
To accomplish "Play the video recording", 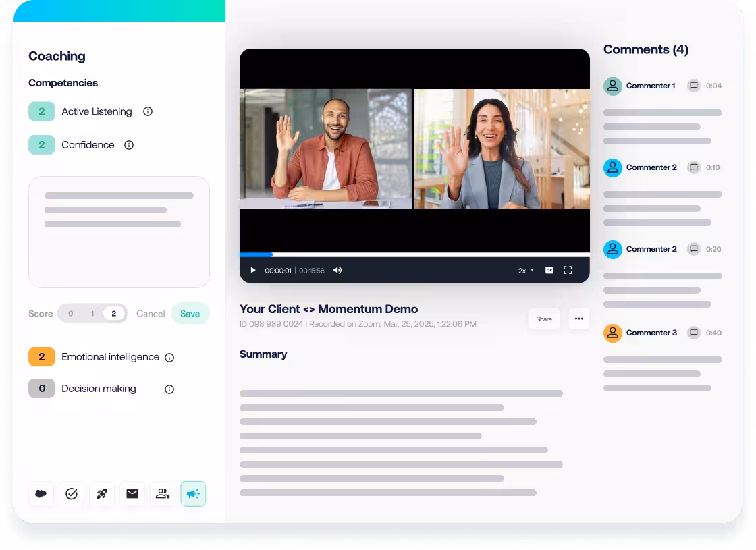I will point(252,271).
